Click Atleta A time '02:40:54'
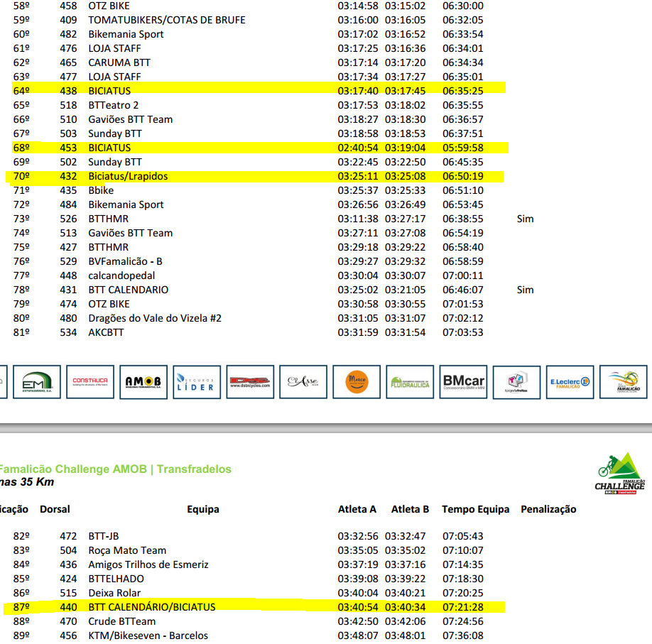 358,148
